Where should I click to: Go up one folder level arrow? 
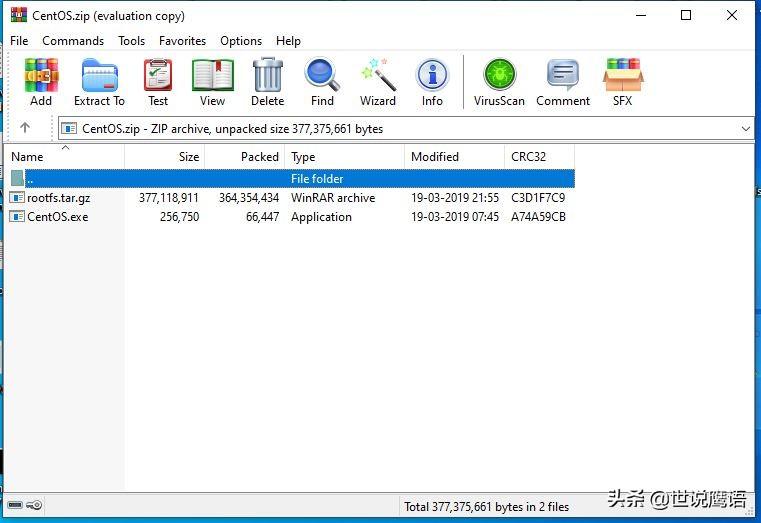coord(25,128)
